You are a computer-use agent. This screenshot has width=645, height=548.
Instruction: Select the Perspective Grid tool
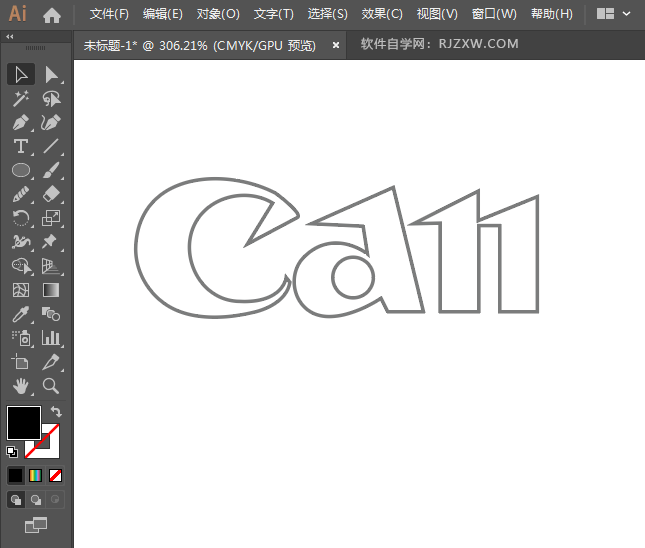pos(51,266)
